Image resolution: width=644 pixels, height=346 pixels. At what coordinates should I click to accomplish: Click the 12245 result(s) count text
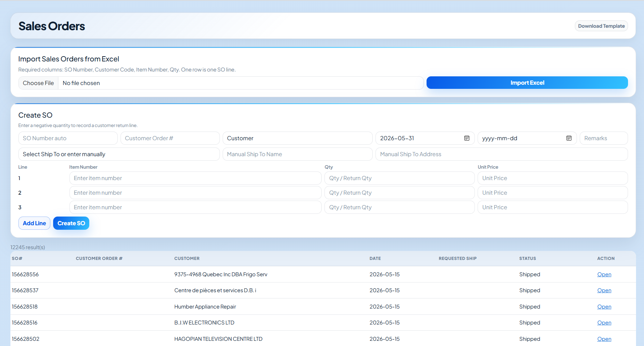pos(28,247)
